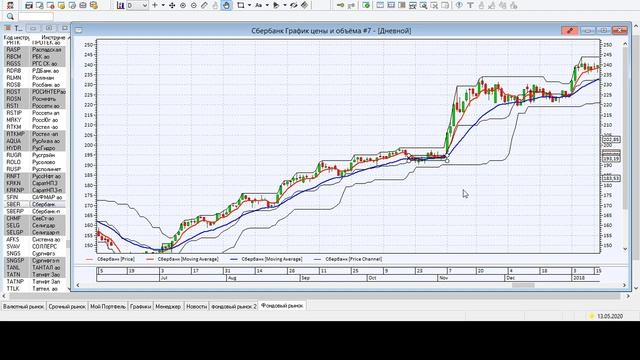Click the key icon in the right toolbar
This screenshot has height=360, width=640.
(340, 5)
